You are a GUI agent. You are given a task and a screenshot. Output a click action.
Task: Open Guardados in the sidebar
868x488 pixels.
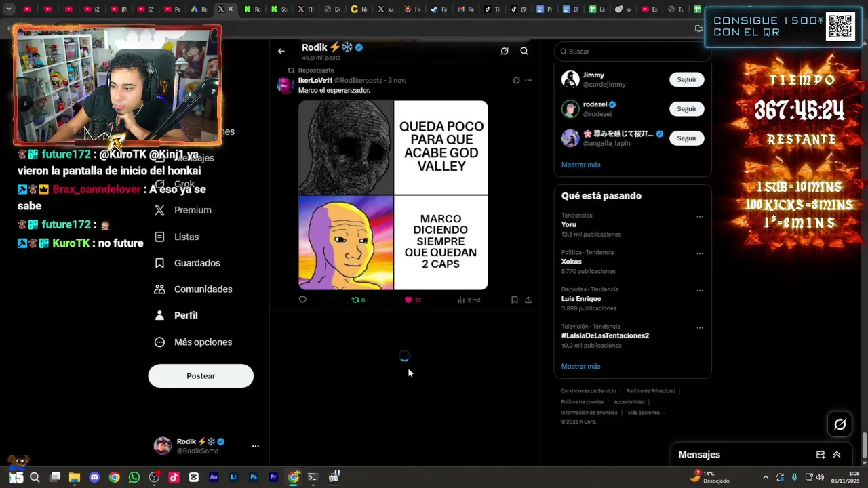click(x=187, y=263)
